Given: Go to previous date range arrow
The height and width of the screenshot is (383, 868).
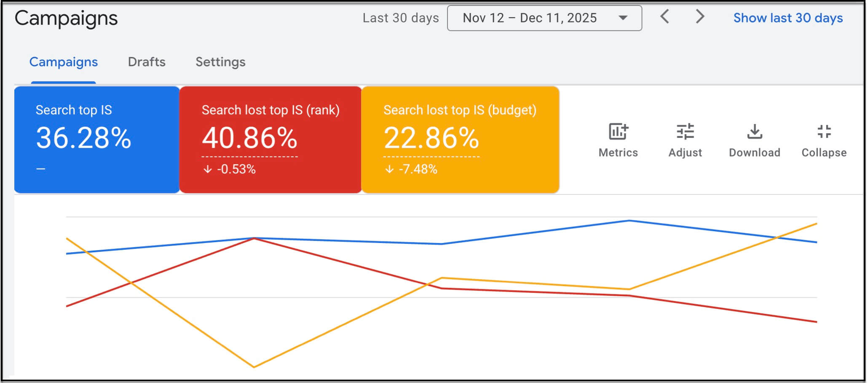Looking at the screenshot, I should (x=665, y=17).
